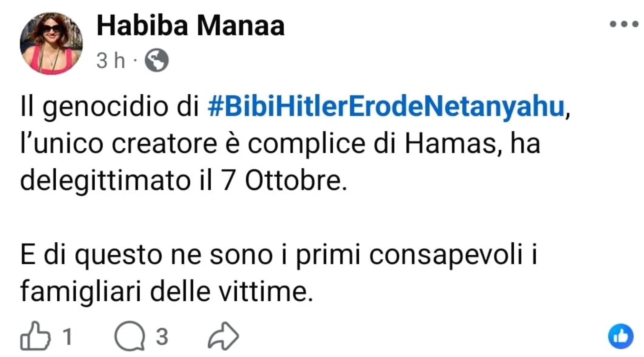This screenshot has height=357, width=644.
Task: Open the three-dot post options menu
Action: (x=624, y=24)
